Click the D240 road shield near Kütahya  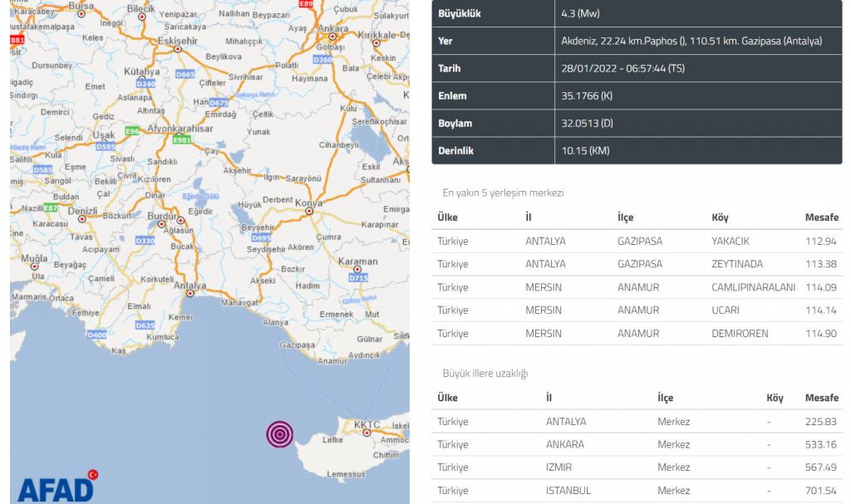click(x=145, y=84)
